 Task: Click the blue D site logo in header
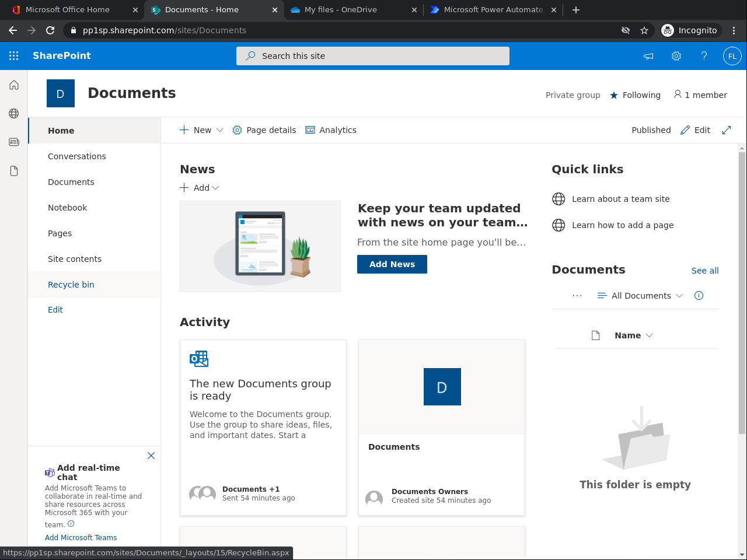pos(61,93)
